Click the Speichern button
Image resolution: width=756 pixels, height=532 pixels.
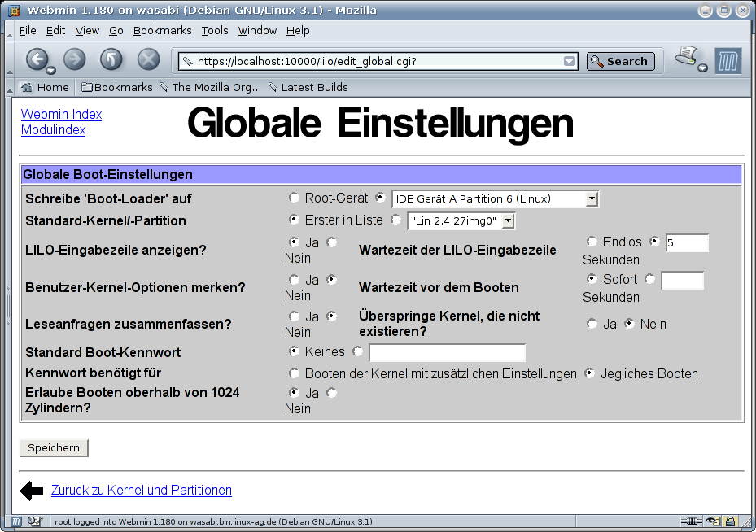(x=54, y=447)
